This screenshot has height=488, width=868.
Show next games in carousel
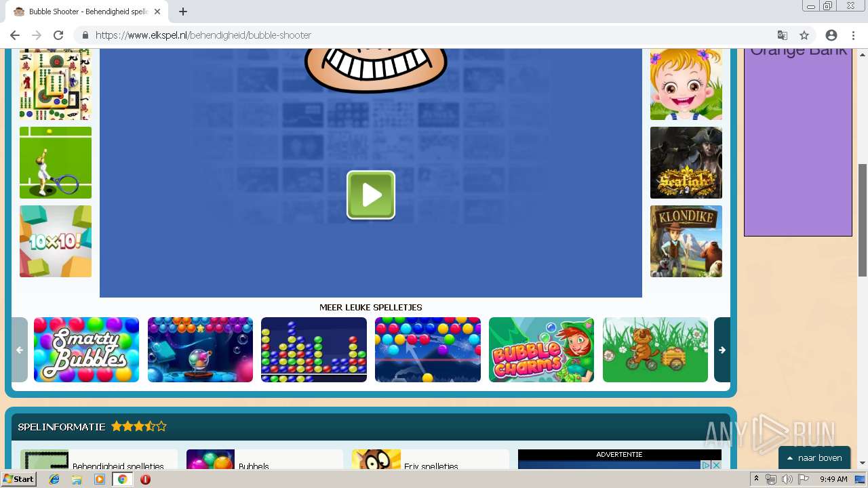[722, 350]
